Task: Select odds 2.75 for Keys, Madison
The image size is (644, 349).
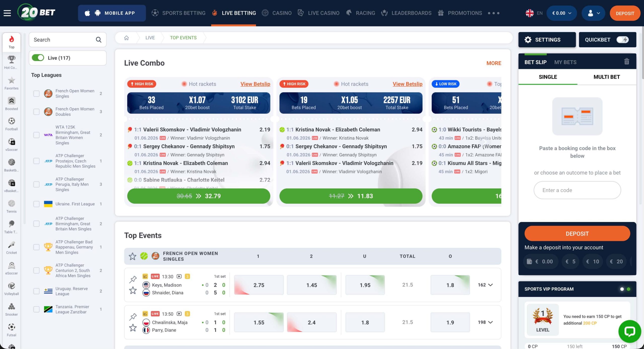Action: click(x=259, y=285)
